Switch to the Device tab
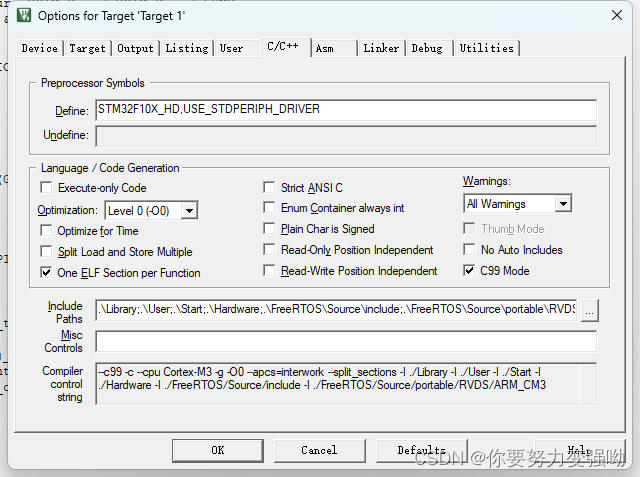The image size is (640, 477). pyautogui.click(x=40, y=48)
